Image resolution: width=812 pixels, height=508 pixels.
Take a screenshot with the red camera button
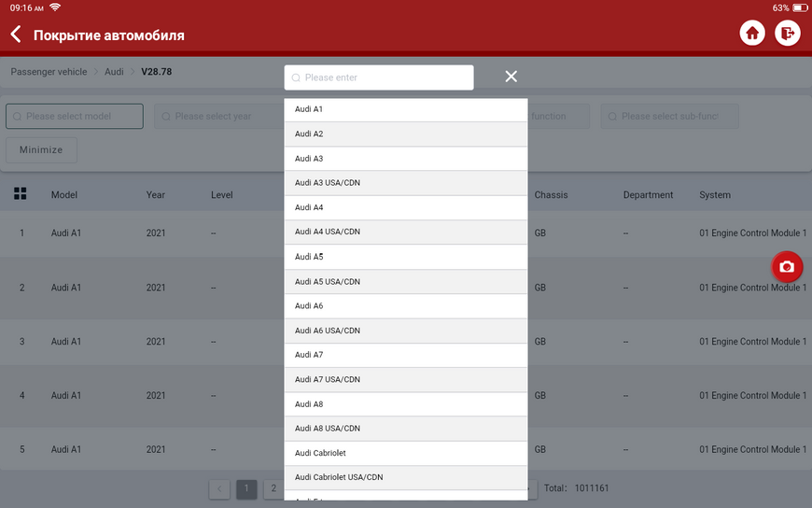click(787, 267)
